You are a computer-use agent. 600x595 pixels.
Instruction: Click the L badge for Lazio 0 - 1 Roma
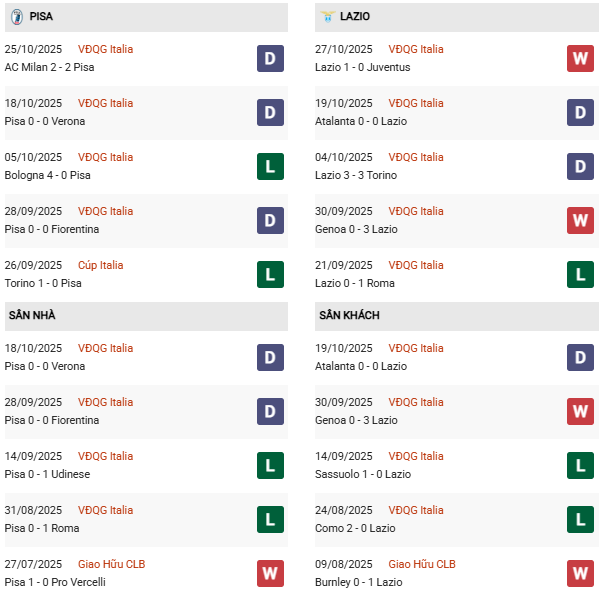coord(580,275)
